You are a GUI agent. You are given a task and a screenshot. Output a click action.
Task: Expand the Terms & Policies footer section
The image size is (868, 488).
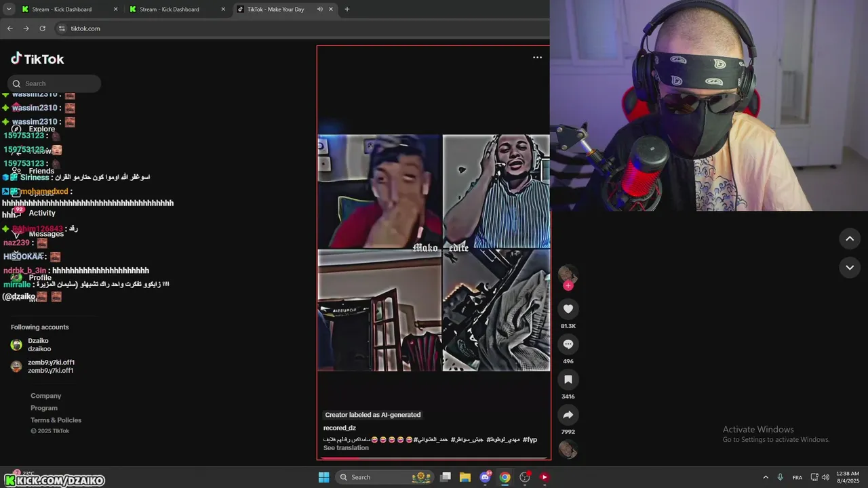56,420
